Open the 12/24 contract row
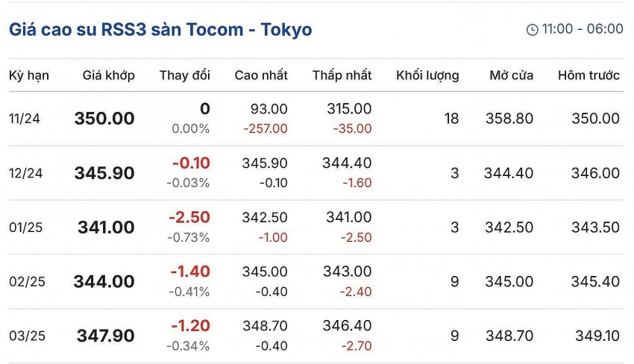Viewport: 634px width, 364px height. (x=25, y=173)
